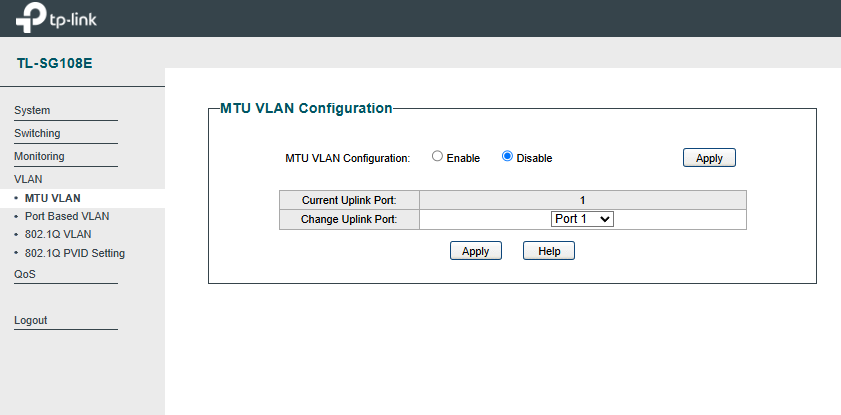Click Apply below the uplink port table
Image resolution: width=841 pixels, height=415 pixels.
click(x=476, y=250)
